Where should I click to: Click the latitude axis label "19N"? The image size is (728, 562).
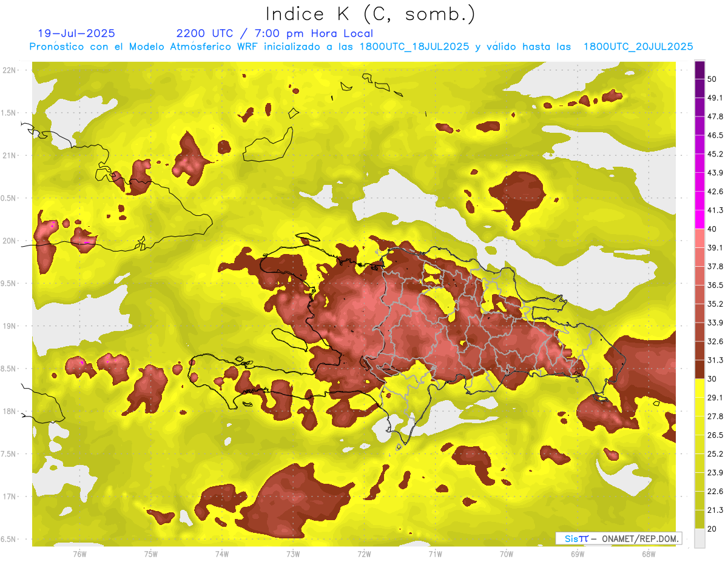pyautogui.click(x=9, y=326)
